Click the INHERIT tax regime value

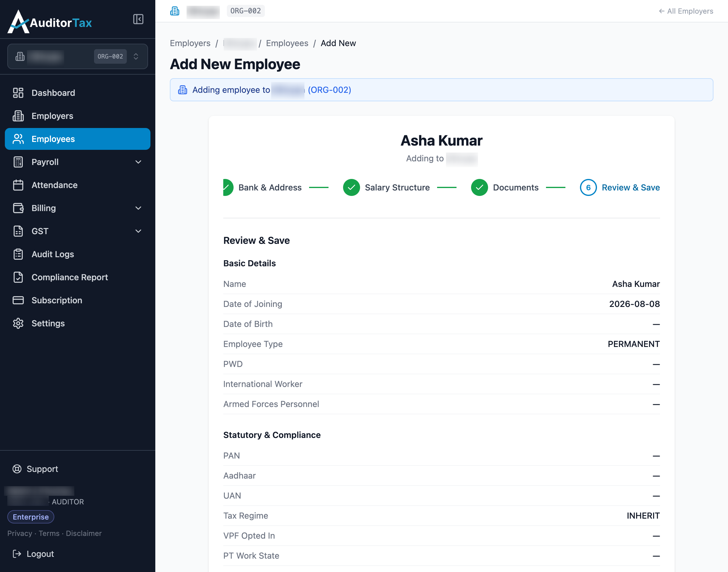pyautogui.click(x=643, y=516)
